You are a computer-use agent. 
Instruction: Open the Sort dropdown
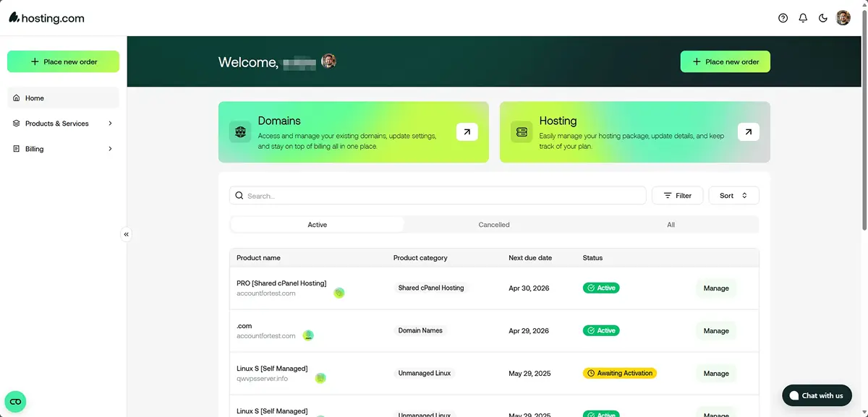coord(733,195)
